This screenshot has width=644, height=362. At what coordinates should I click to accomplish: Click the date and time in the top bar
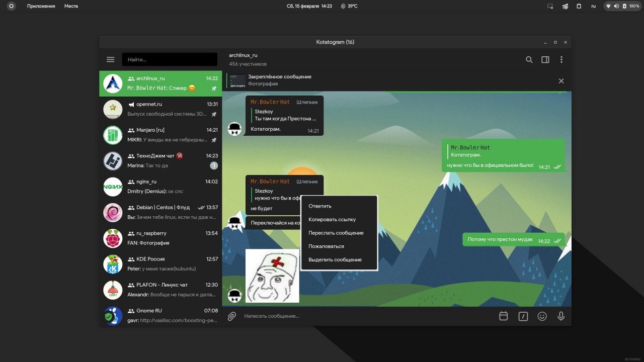pyautogui.click(x=309, y=6)
